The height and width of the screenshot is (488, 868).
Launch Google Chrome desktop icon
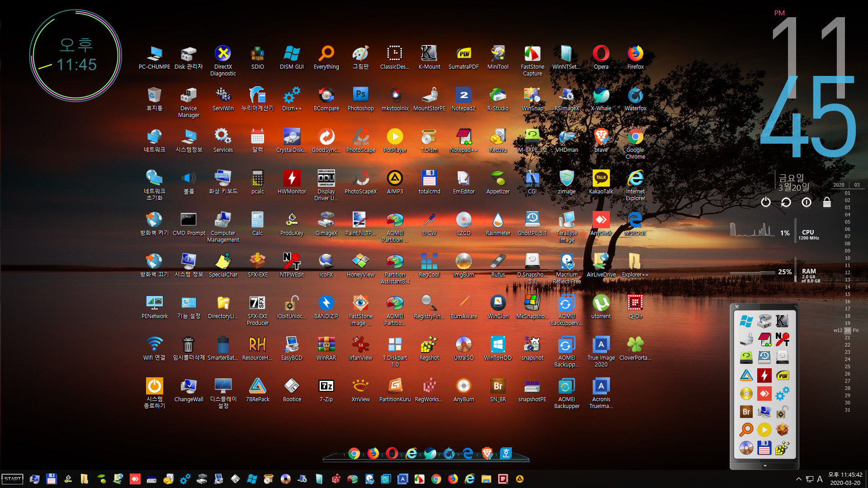click(635, 144)
